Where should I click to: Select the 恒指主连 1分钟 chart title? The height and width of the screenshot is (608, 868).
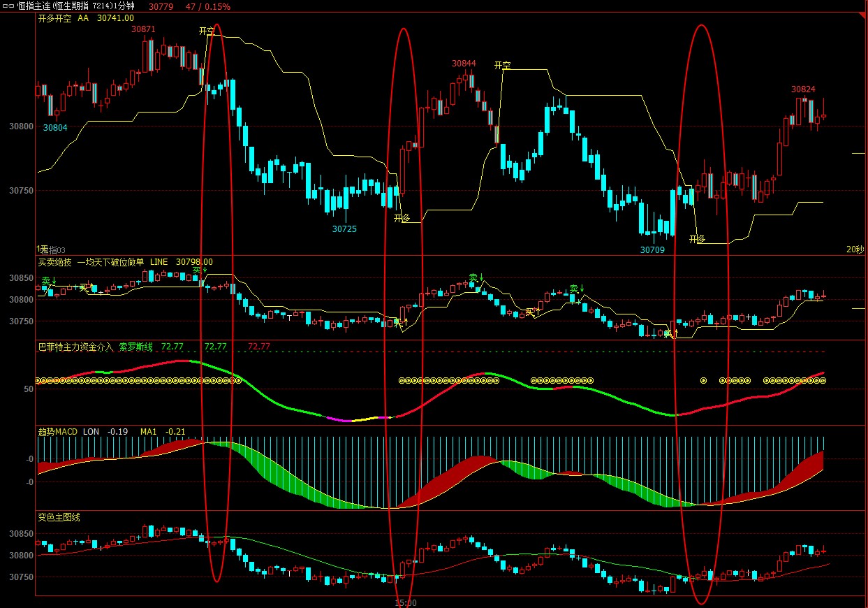pyautogui.click(x=78, y=6)
